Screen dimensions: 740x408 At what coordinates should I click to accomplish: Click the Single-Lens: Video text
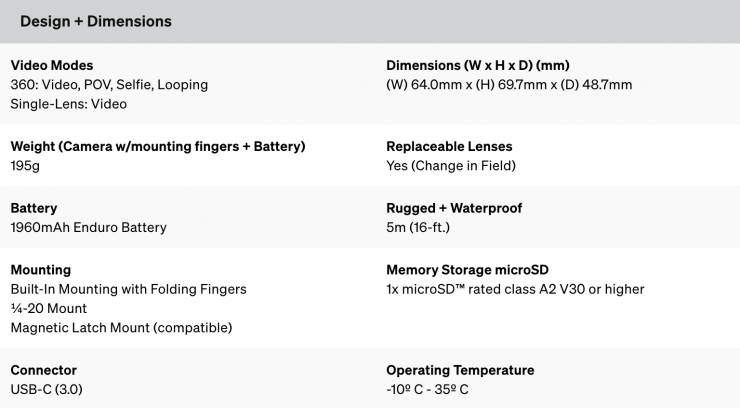click(x=69, y=104)
